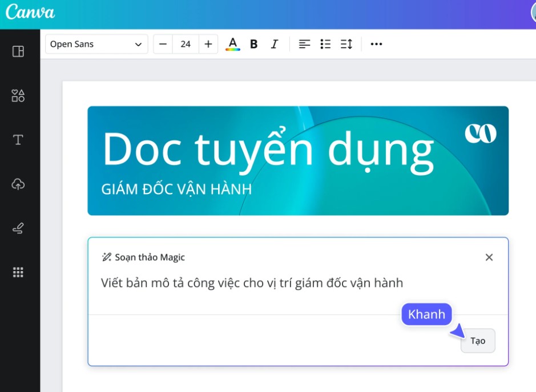The height and width of the screenshot is (392, 536).
Task: Open the Design templates sidebar icon
Action: pos(18,51)
